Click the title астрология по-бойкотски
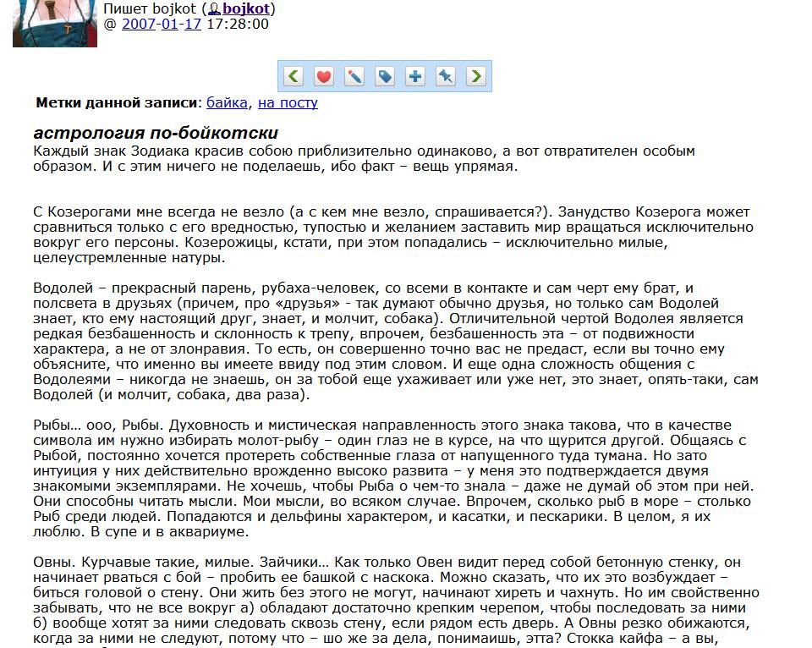The height and width of the screenshot is (648, 812). [156, 133]
